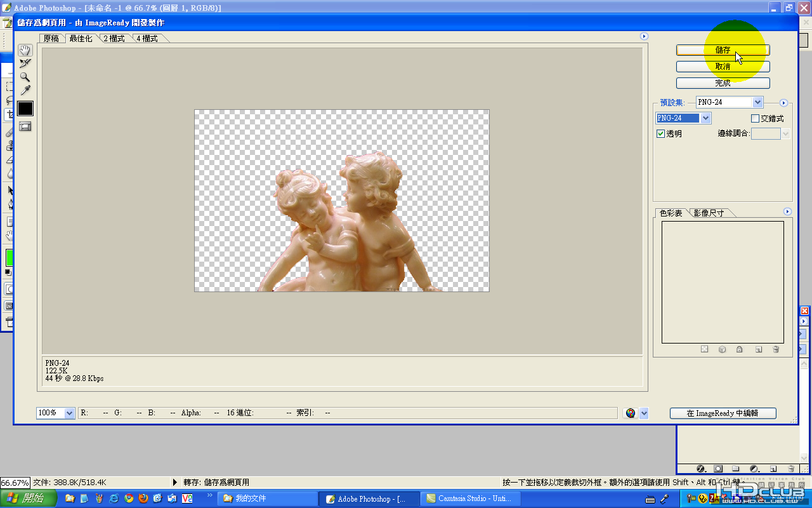Image resolution: width=812 pixels, height=508 pixels.
Task: Switch to the 原稿 tab
Action: [51, 38]
